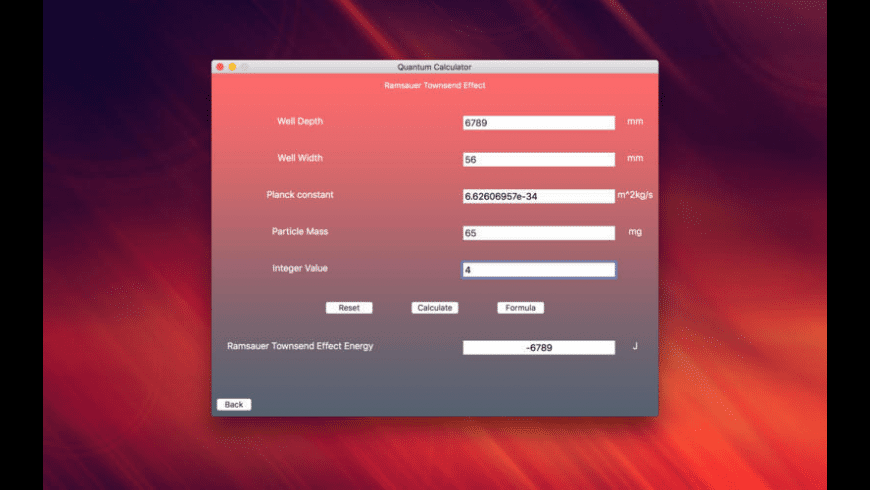Go Back using the Back button
The width and height of the screenshot is (870, 490).
coord(234,405)
